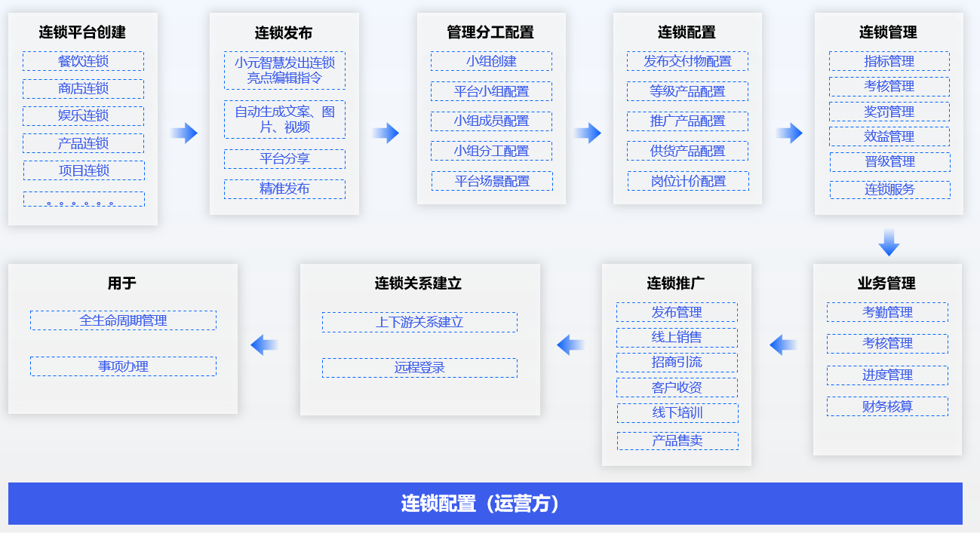Viewport: 980px width, 533px height.
Task: Open 考勤管理
Action: click(x=887, y=312)
